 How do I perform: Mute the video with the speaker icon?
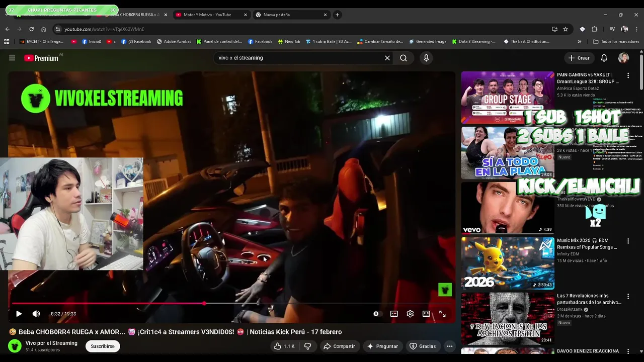pos(36,314)
